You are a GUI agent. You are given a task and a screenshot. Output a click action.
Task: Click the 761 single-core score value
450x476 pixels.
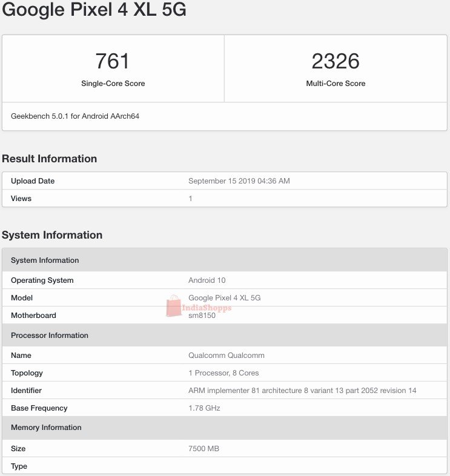point(113,61)
